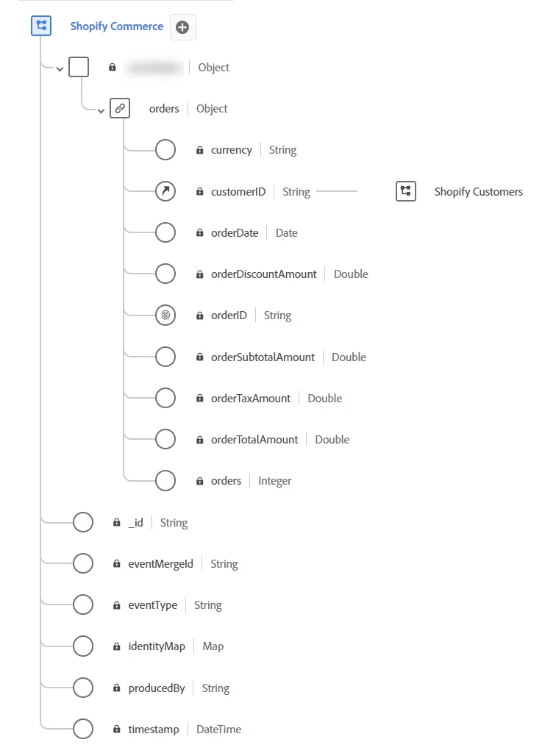Click the Integer type of orders field
Viewport: 556px width, 756px height.
(275, 481)
